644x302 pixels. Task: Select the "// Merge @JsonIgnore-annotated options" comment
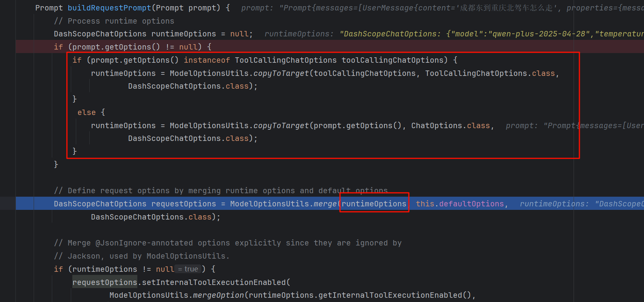tap(228, 243)
